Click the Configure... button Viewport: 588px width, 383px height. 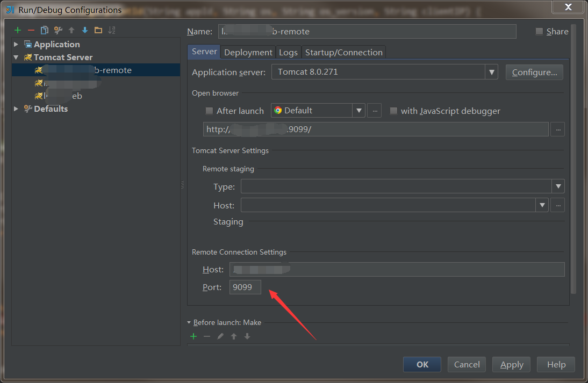click(534, 73)
